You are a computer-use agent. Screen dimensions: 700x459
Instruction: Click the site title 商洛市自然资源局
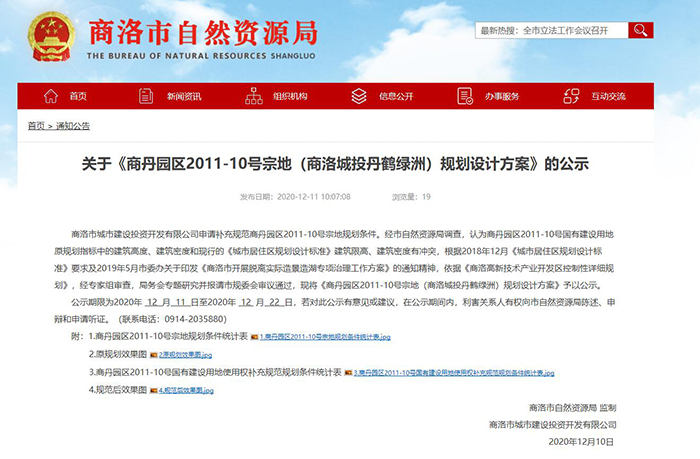[203, 33]
